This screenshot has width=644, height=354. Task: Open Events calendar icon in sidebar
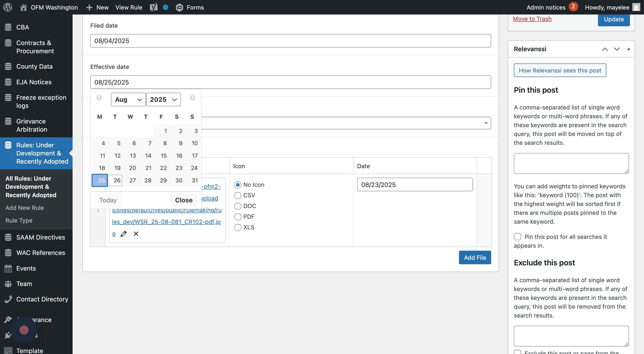(x=8, y=269)
